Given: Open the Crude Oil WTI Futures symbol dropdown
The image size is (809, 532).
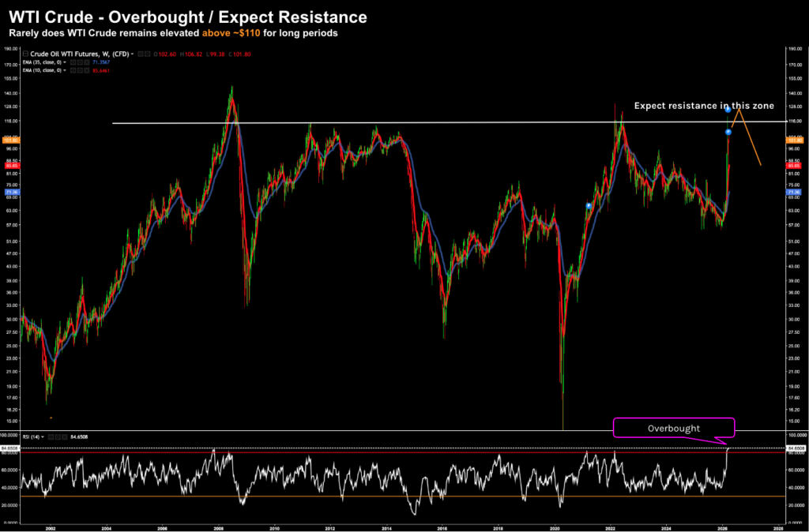Looking at the screenshot, I should pyautogui.click(x=131, y=54).
